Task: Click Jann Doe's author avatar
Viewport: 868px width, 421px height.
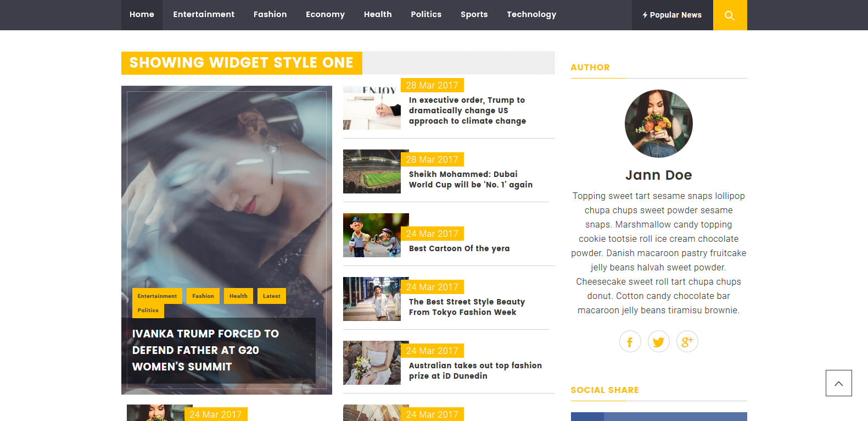Action: tap(658, 124)
